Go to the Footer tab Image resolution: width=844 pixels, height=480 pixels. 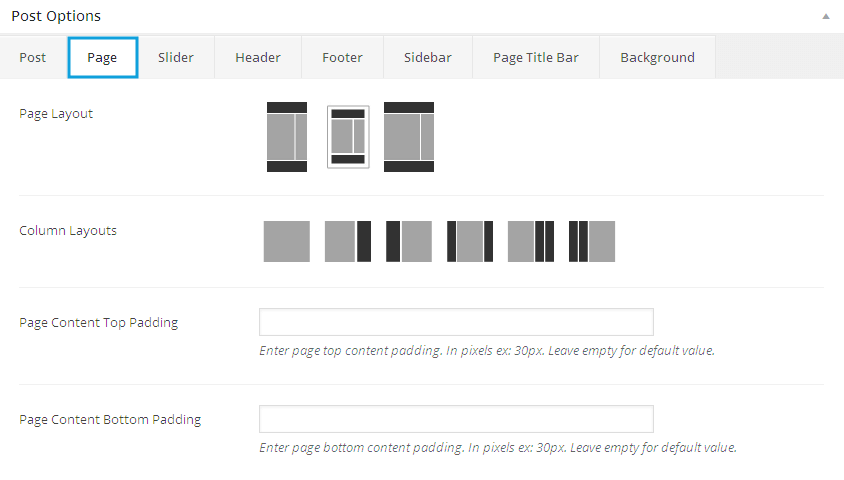342,57
